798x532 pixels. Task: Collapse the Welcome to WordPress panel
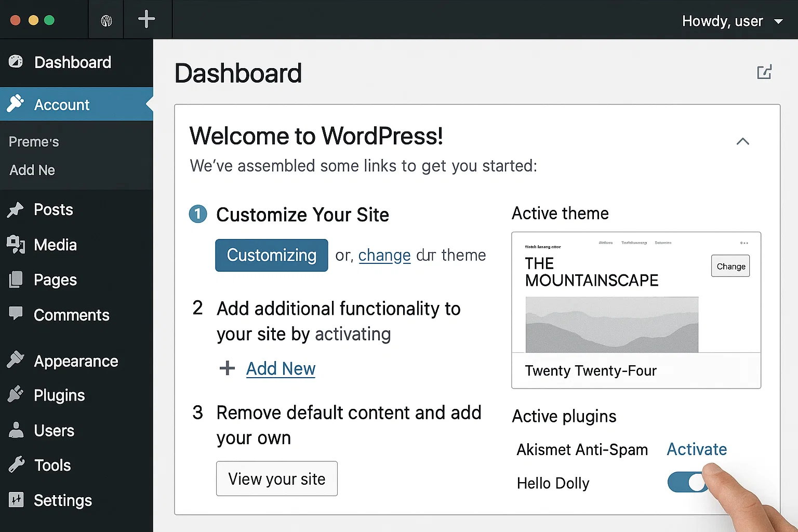point(742,141)
